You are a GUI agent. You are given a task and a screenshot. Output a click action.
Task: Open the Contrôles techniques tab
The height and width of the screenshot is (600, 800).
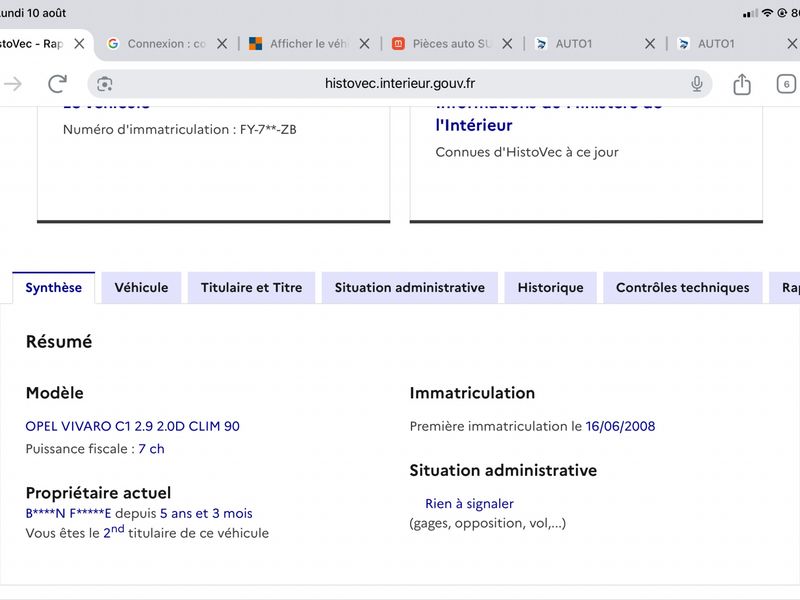(683, 288)
